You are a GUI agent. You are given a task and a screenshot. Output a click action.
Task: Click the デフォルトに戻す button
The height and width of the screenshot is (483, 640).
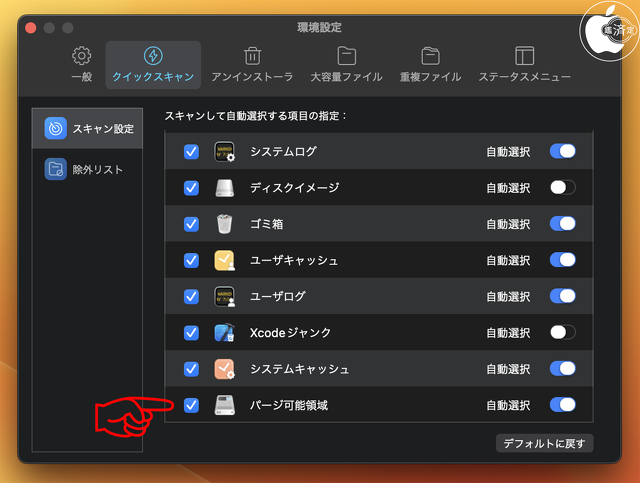click(544, 443)
